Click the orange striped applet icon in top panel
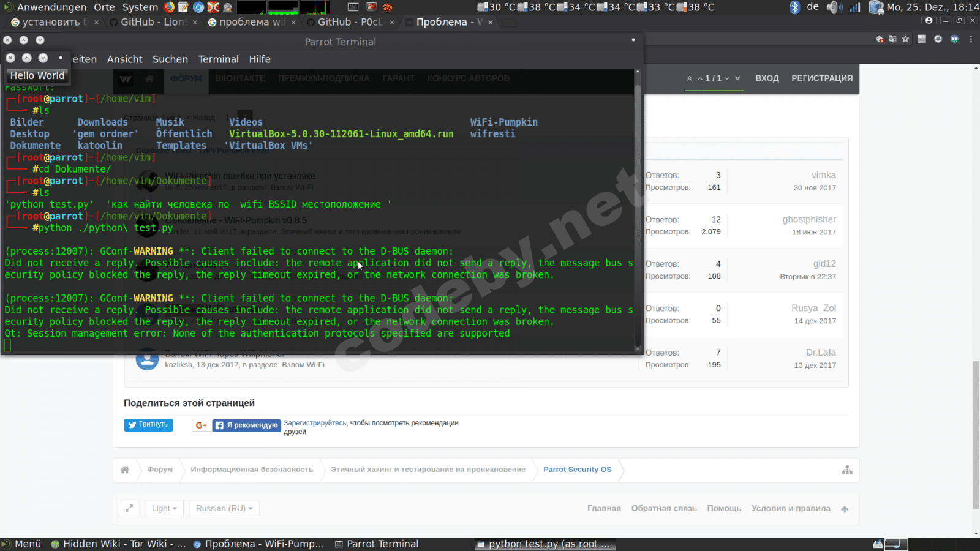The image size is (980, 551). pos(387,7)
